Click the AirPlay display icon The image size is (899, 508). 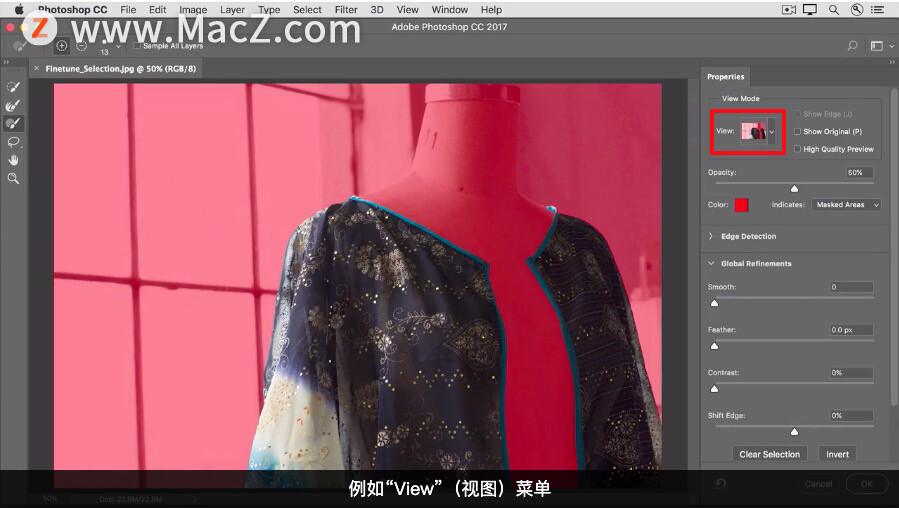click(810, 9)
